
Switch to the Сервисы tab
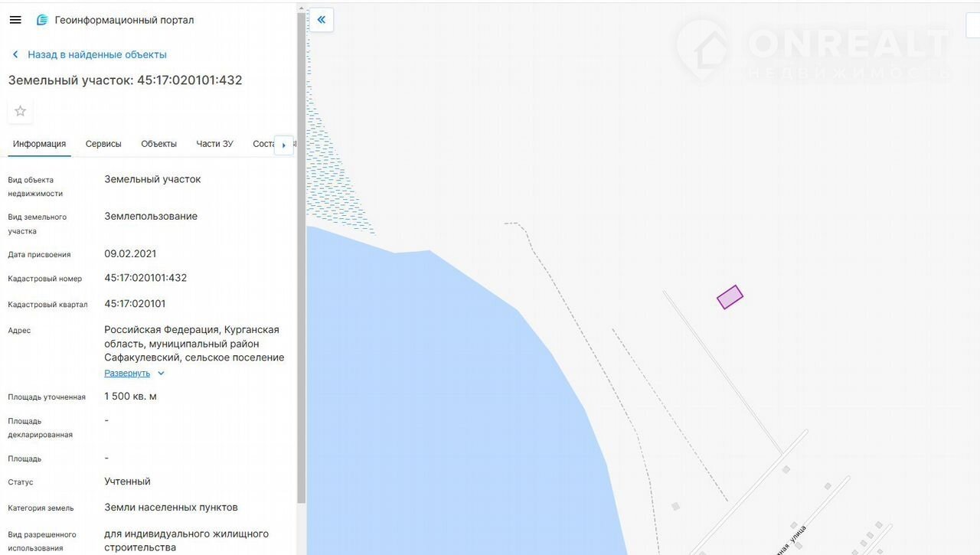pos(103,144)
